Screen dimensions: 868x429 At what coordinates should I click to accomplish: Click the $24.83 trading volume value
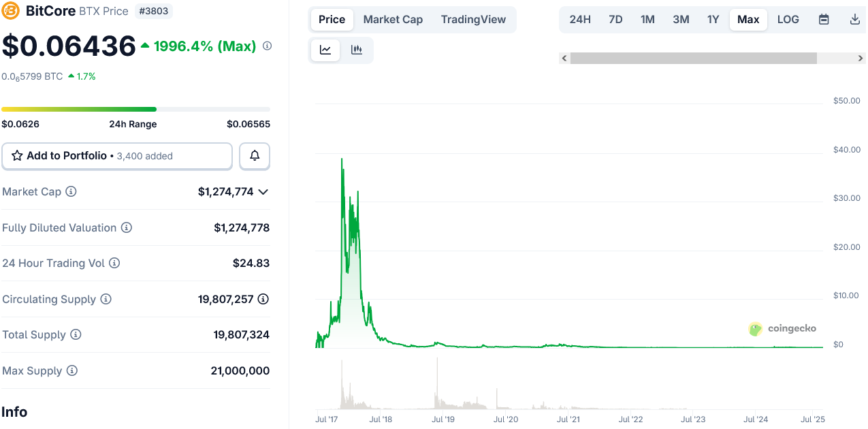[x=251, y=263]
